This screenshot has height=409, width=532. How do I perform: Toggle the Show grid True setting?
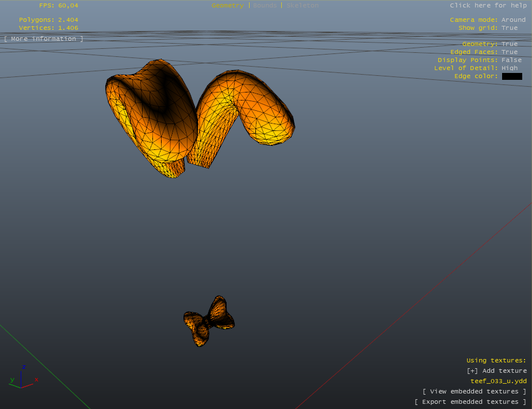(510, 28)
